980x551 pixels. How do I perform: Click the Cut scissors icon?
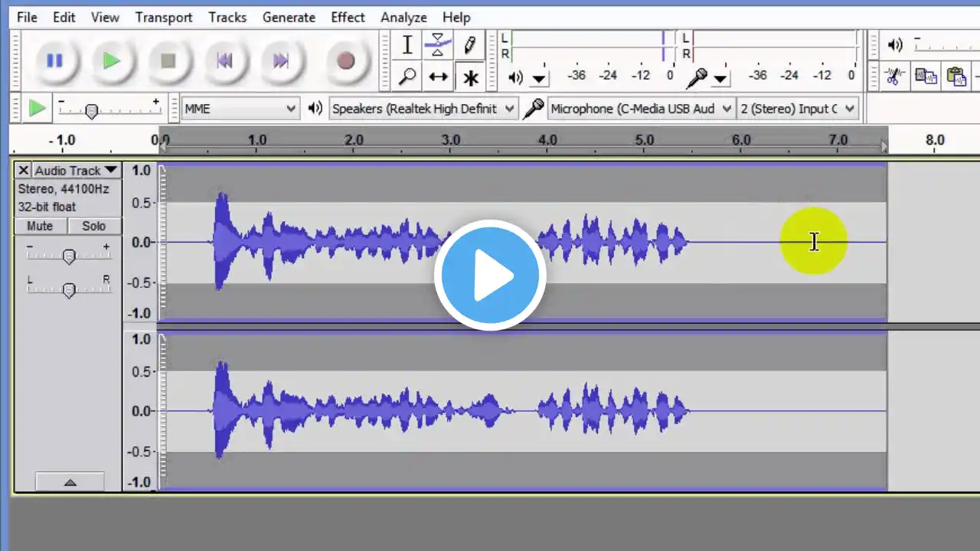click(x=893, y=77)
